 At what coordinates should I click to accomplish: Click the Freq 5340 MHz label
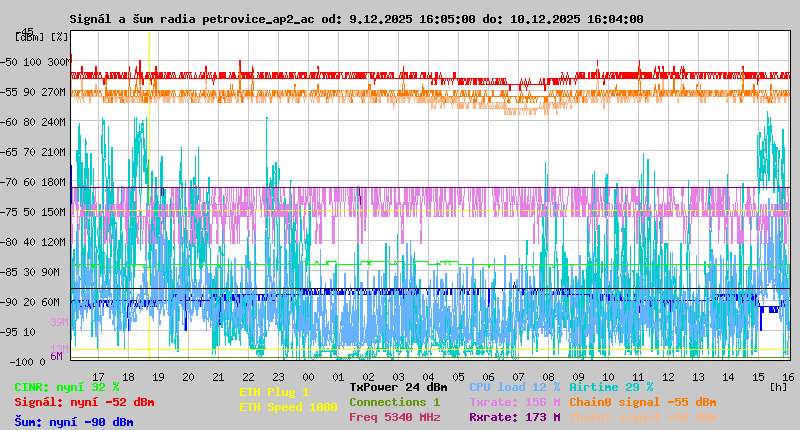394,417
